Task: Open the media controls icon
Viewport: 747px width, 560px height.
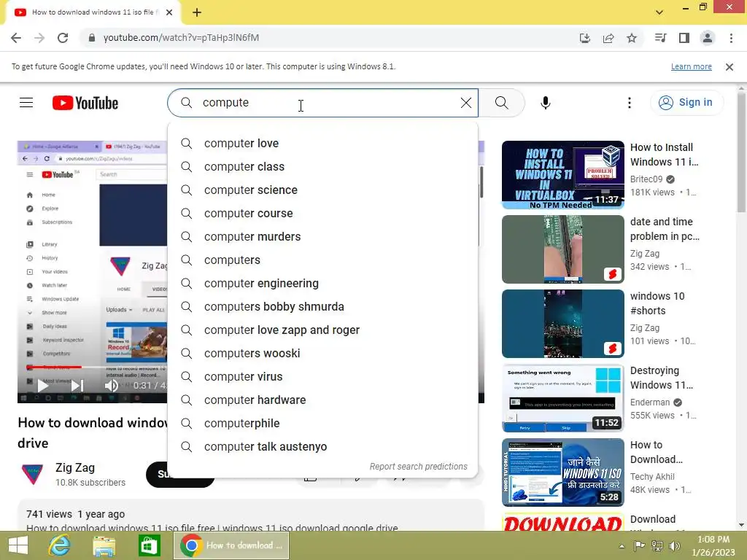Action: pyautogui.click(x=660, y=38)
